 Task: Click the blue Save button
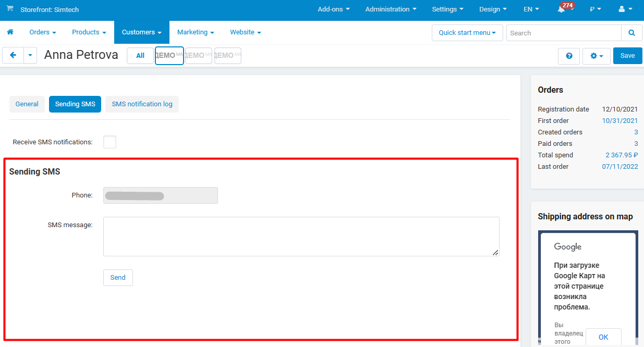(x=627, y=56)
